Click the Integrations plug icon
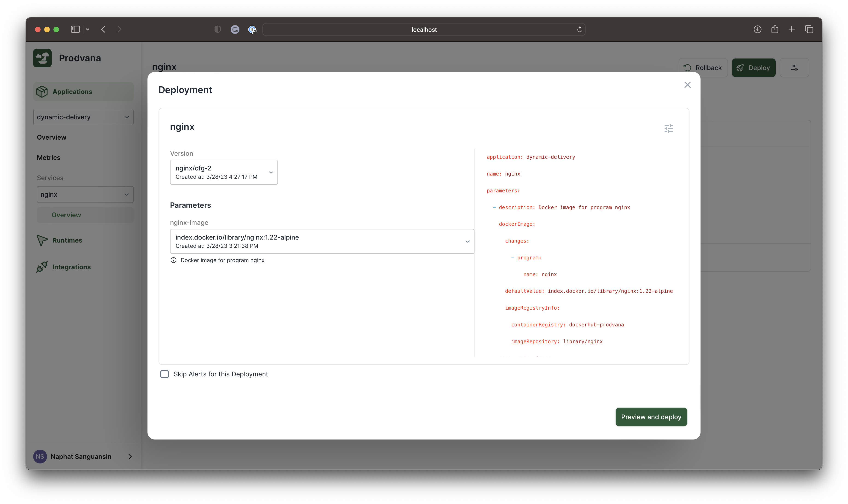848x504 pixels. (42, 267)
